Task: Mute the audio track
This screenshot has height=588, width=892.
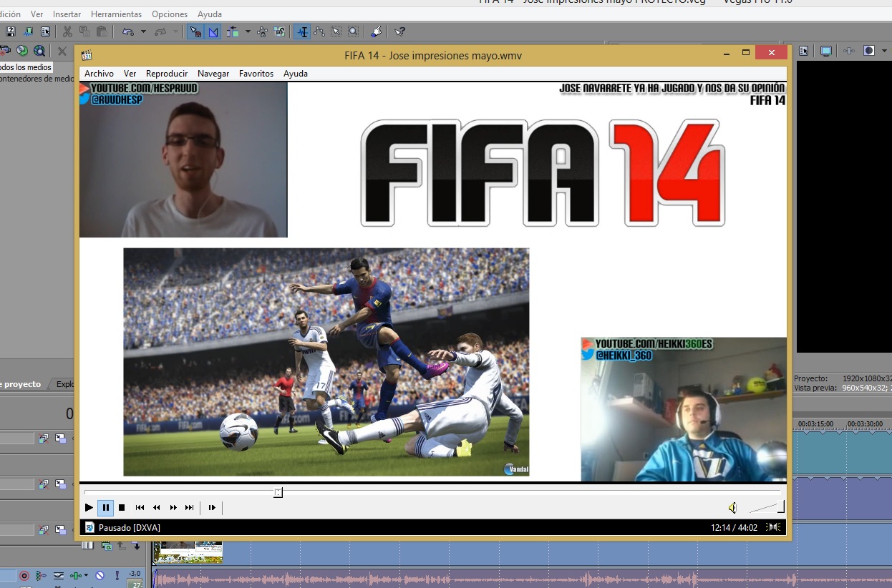Action: (x=100, y=575)
